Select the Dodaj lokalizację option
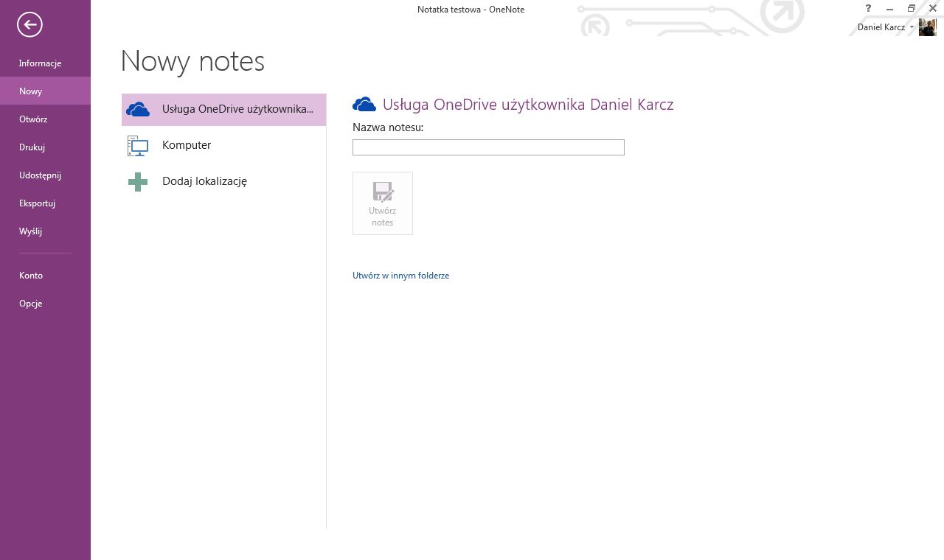 223,181
